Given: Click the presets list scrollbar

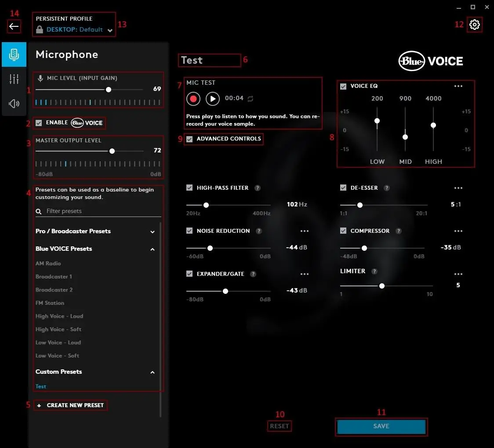Looking at the screenshot, I should (160, 320).
